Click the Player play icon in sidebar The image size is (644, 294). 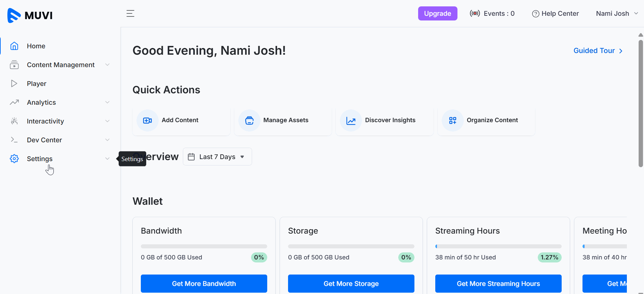tap(14, 84)
